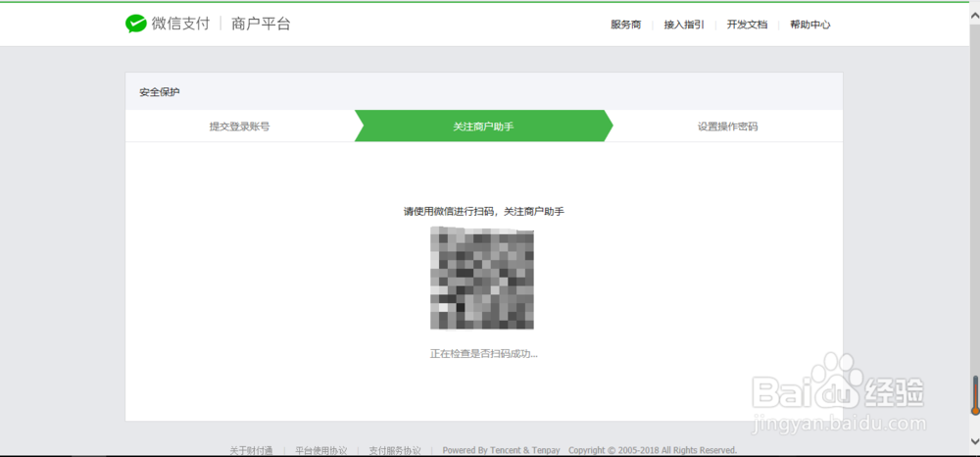Open 帮助中心 help link
The image size is (980, 457).
tap(810, 25)
